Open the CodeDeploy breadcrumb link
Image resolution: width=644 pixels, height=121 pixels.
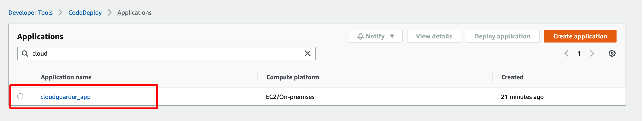pyautogui.click(x=85, y=13)
